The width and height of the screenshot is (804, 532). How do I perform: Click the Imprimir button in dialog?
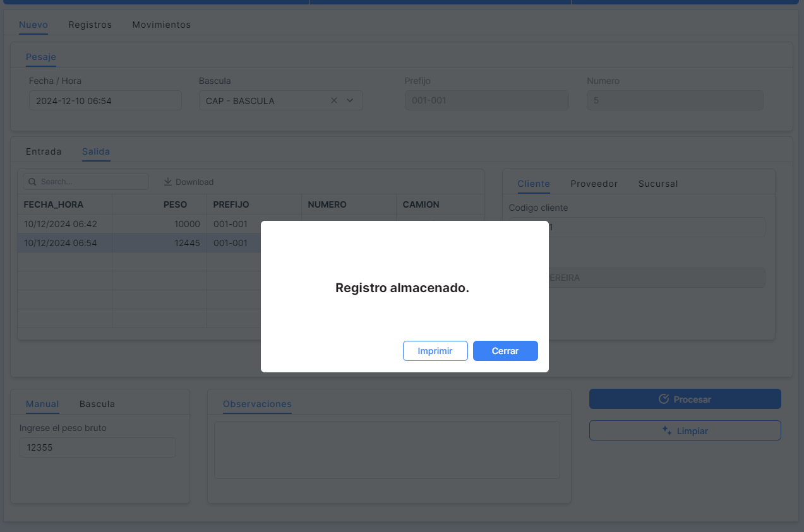click(x=435, y=351)
